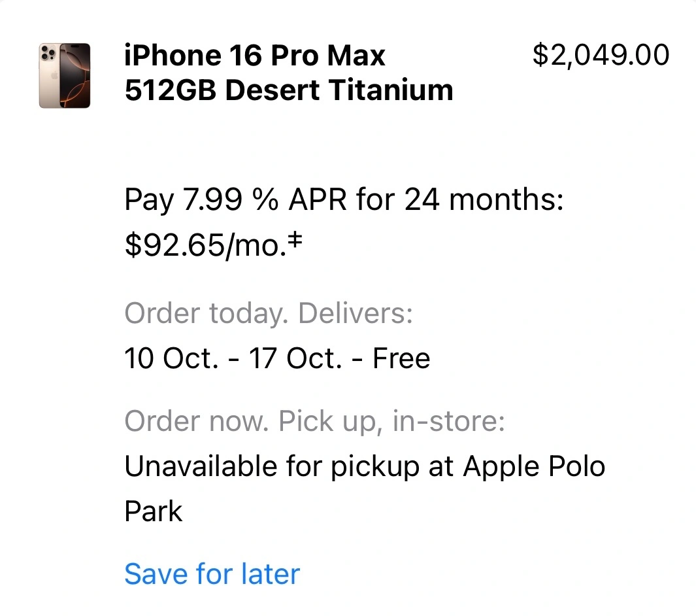696x616 pixels.
Task: Click the word Pay in financing line
Action: coord(148,199)
